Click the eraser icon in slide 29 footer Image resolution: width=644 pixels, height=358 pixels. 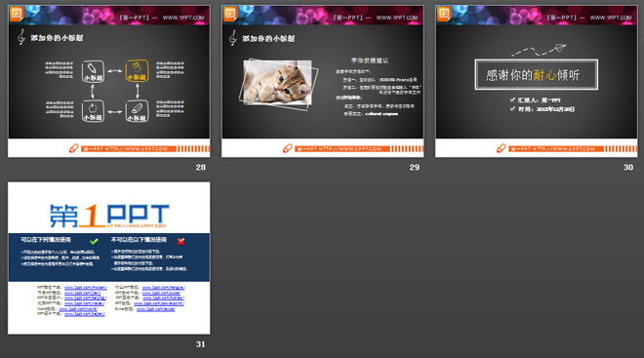[288, 148]
